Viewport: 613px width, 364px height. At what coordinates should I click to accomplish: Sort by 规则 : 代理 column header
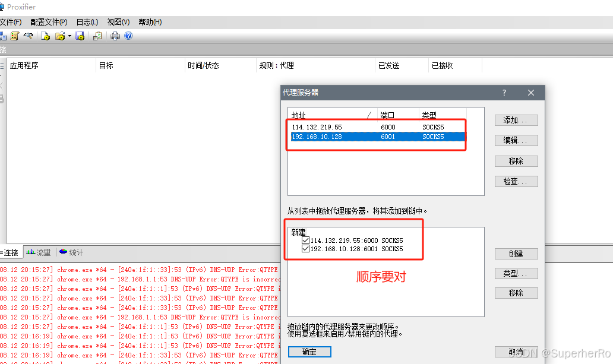tap(315, 65)
